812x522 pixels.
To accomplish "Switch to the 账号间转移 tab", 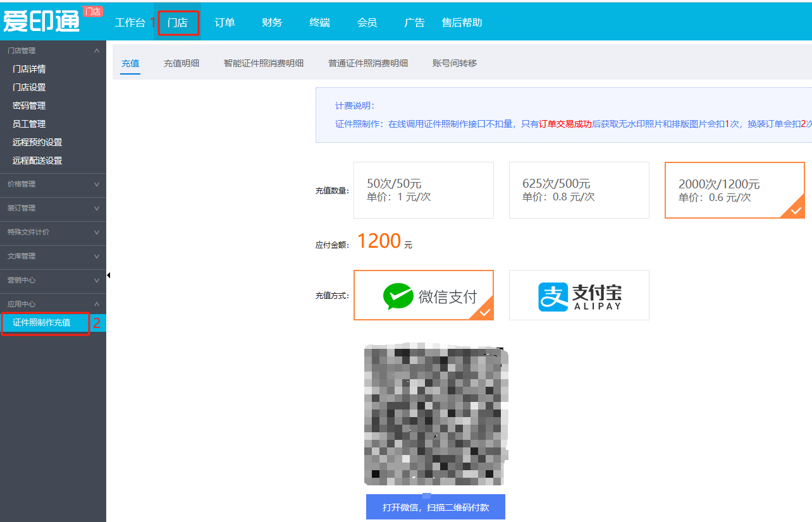I will [x=454, y=63].
